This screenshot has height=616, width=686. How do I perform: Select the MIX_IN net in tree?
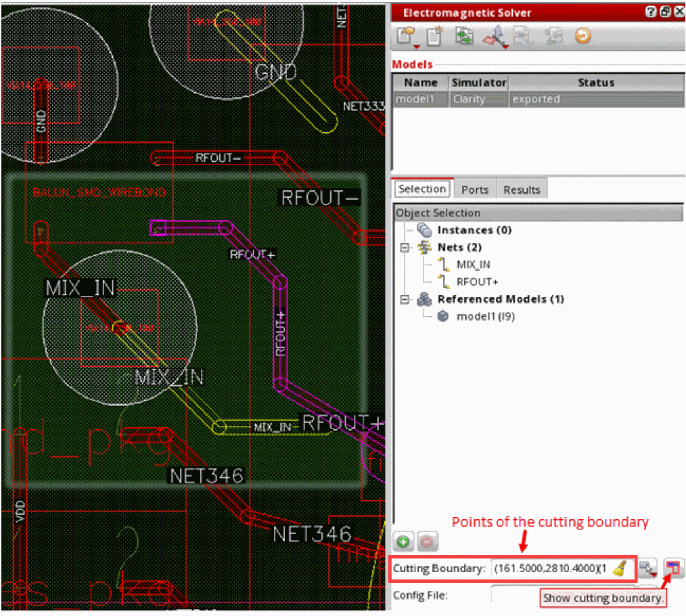pos(473,265)
